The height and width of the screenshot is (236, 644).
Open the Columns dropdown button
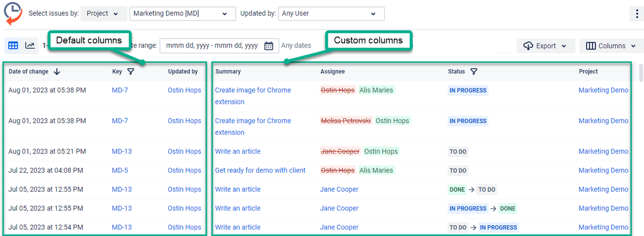point(611,46)
